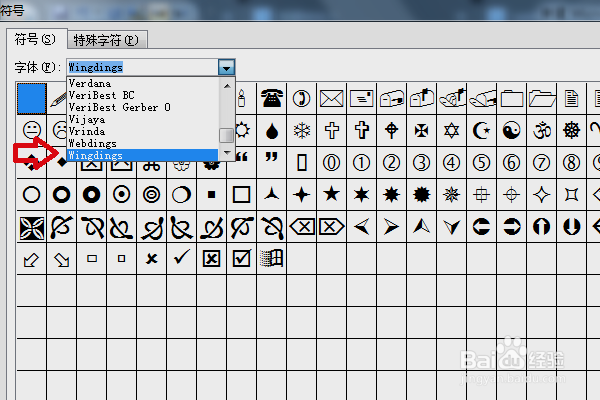Image resolution: width=600 pixels, height=400 pixels.
Task: Select the circle with center dot symbol
Action: pos(122,194)
